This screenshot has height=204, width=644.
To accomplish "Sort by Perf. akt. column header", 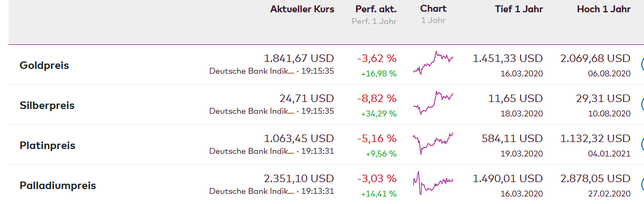I will (x=376, y=9).
